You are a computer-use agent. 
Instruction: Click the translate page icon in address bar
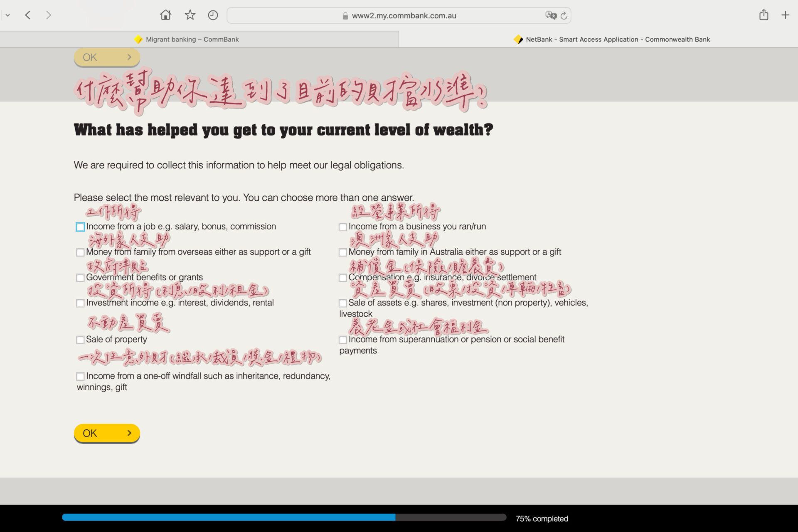click(x=551, y=15)
